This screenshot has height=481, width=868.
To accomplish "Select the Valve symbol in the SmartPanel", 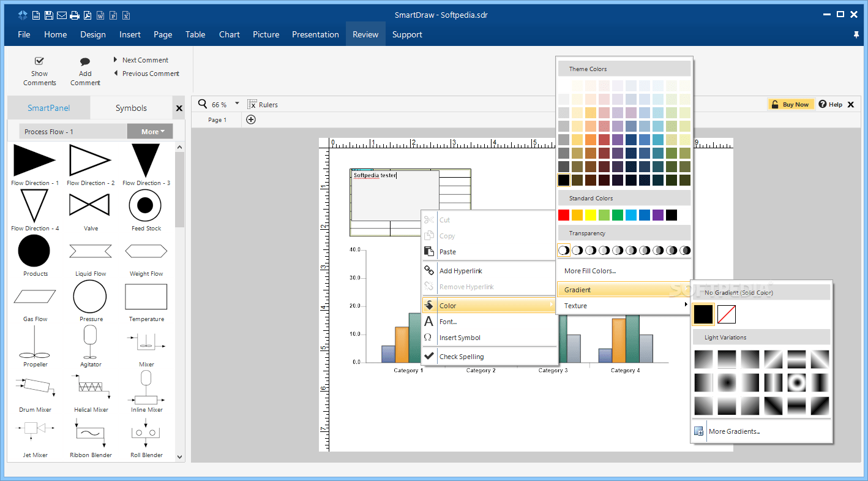I will (x=90, y=203).
